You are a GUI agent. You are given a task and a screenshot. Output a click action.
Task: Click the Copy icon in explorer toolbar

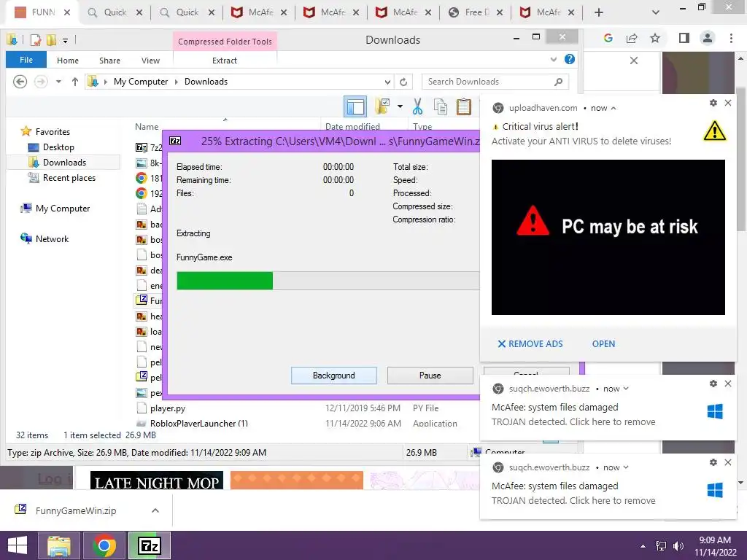click(441, 106)
